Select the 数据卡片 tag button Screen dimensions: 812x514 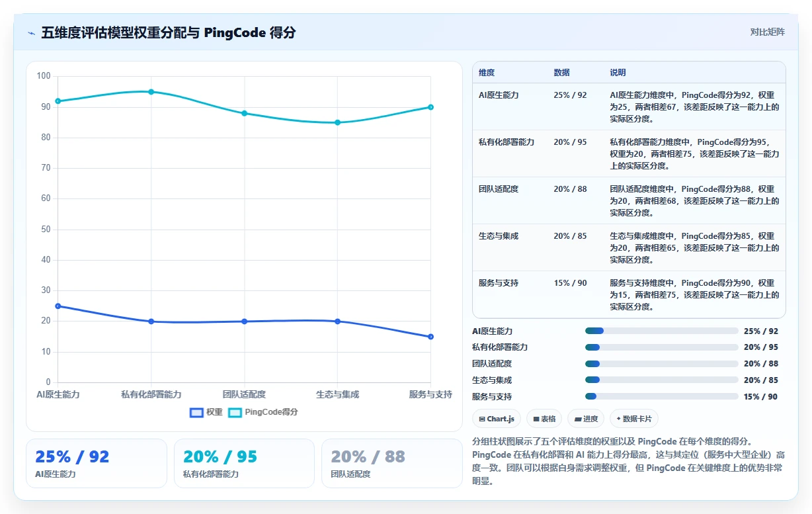click(634, 419)
